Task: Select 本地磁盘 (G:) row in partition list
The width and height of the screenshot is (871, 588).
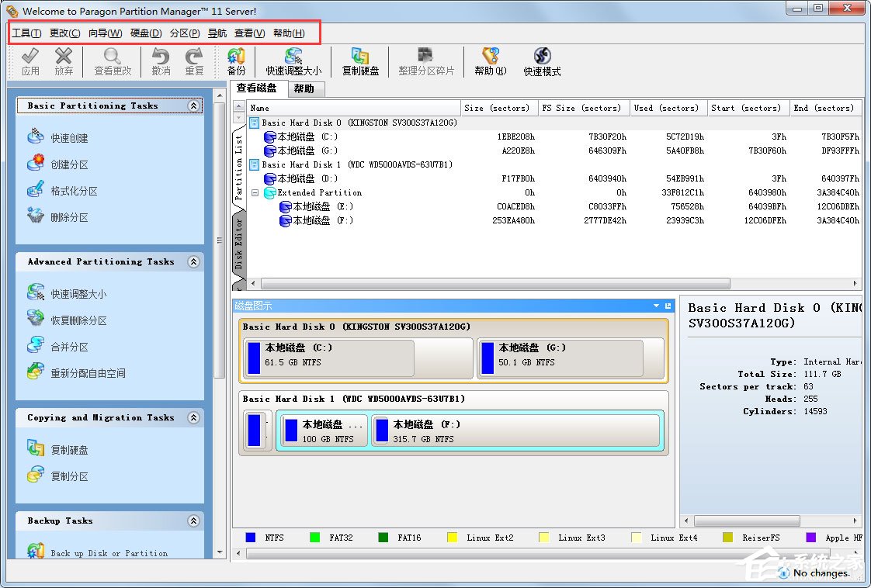Action: 554,150
